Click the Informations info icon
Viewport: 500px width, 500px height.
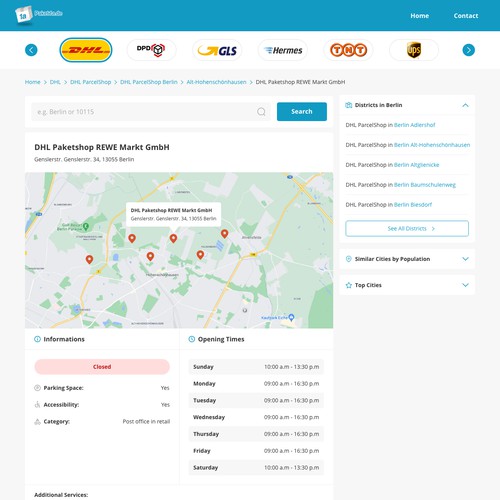[x=37, y=339]
